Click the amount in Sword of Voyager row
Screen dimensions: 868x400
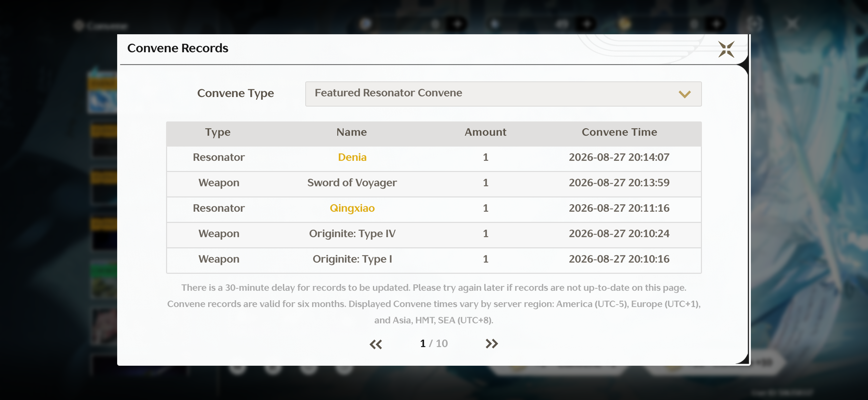[x=486, y=183]
